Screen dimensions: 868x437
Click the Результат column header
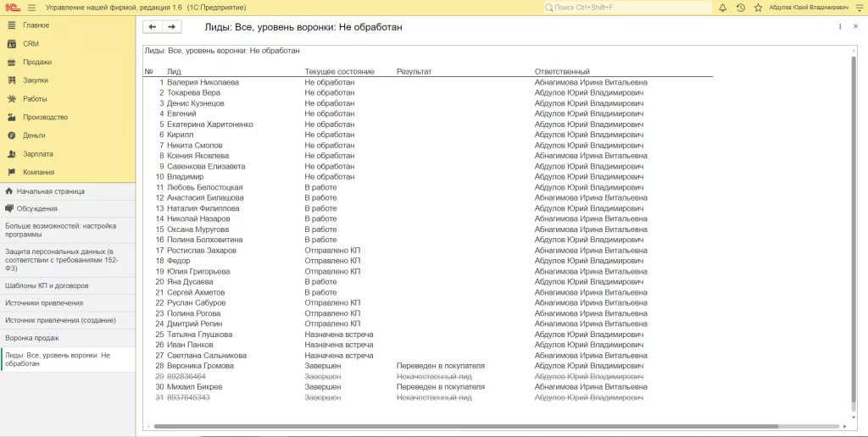click(x=414, y=72)
